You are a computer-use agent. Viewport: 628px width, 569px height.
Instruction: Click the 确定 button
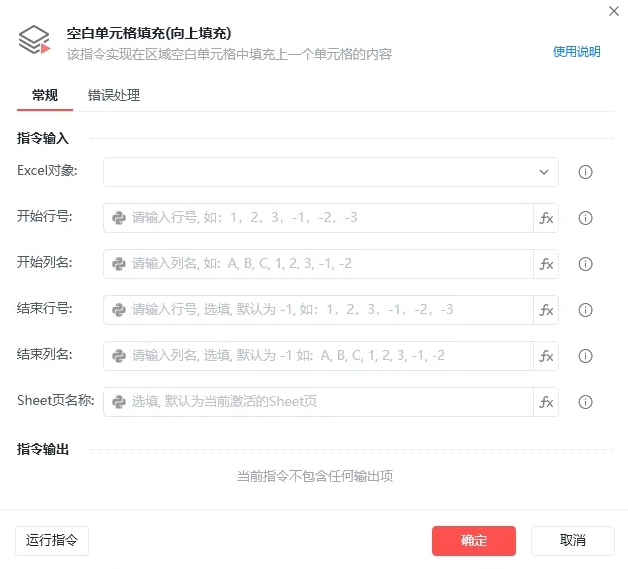click(473, 541)
